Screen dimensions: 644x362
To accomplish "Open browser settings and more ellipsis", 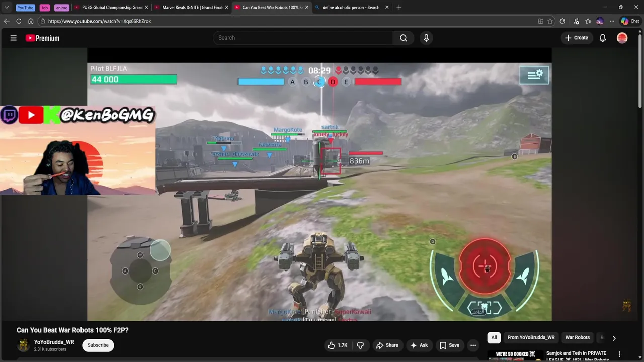I will pyautogui.click(x=612, y=21).
